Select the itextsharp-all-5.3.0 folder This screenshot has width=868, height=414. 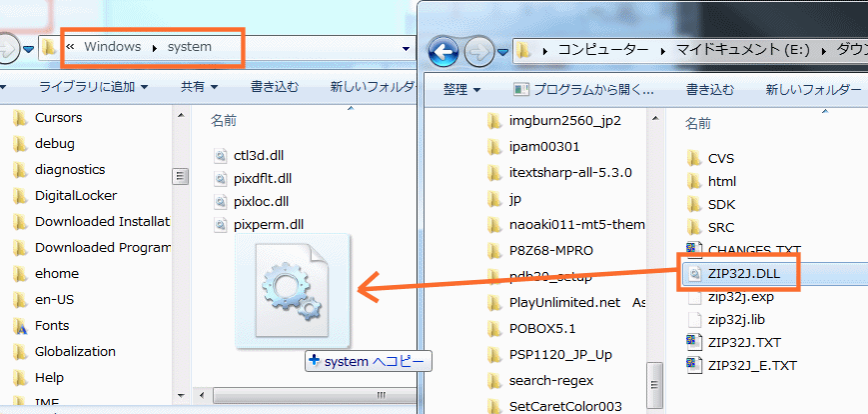pos(569,172)
